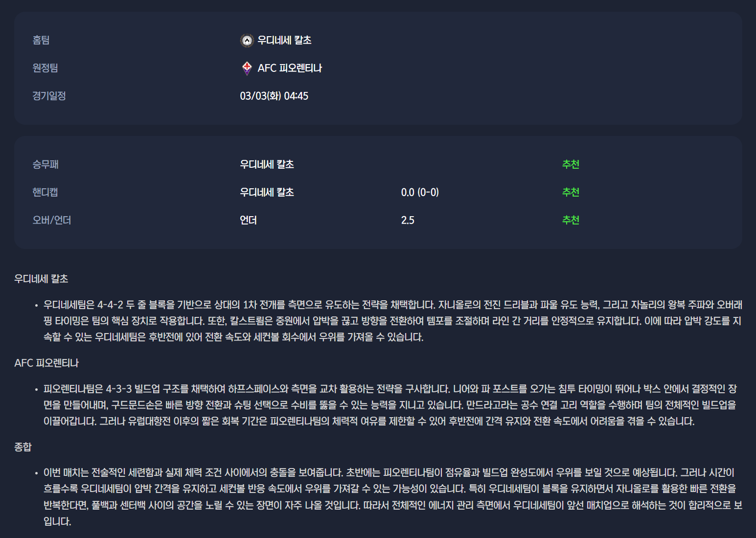Click the green 추천 in the 오버/언더 row
756x538 pixels.
571,220
